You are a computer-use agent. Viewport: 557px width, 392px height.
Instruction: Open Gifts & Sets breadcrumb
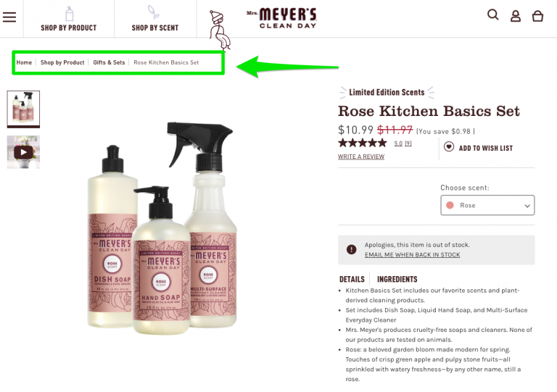click(109, 62)
